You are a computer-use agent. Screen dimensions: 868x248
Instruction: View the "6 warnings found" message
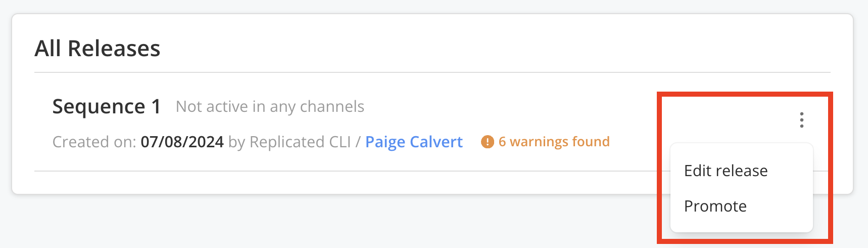[x=554, y=142]
